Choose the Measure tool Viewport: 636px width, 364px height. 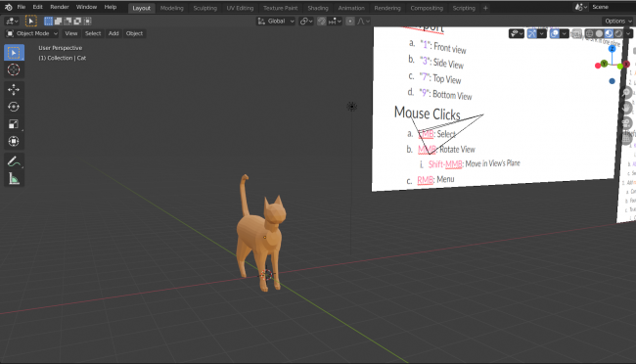pos(14,179)
